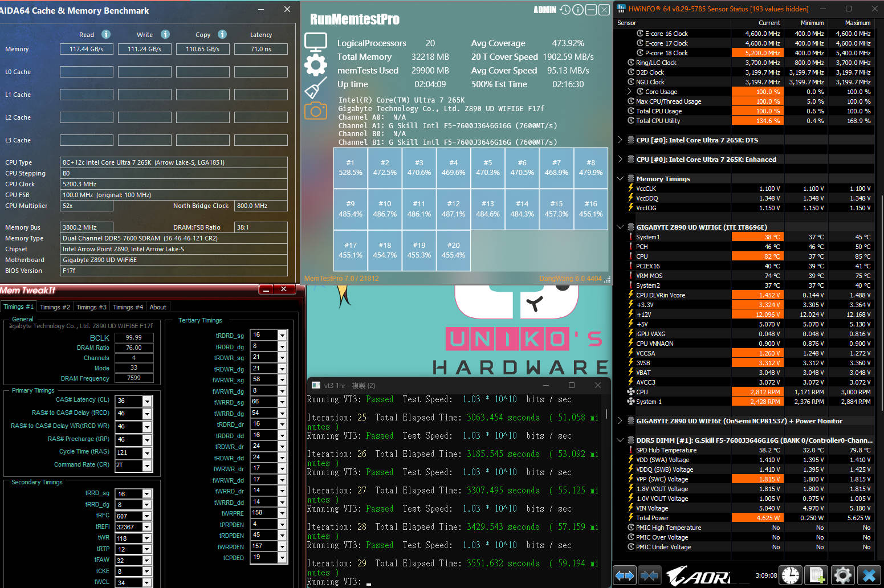Collapse the DDR5 DIMM [#1] G.Skill section
884x588 pixels.
click(620, 440)
